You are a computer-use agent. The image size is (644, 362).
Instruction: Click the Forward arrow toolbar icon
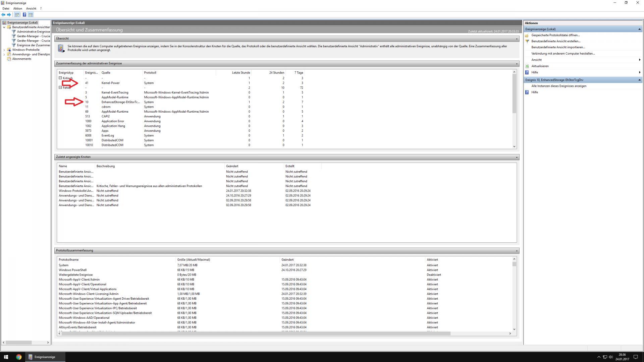point(9,15)
